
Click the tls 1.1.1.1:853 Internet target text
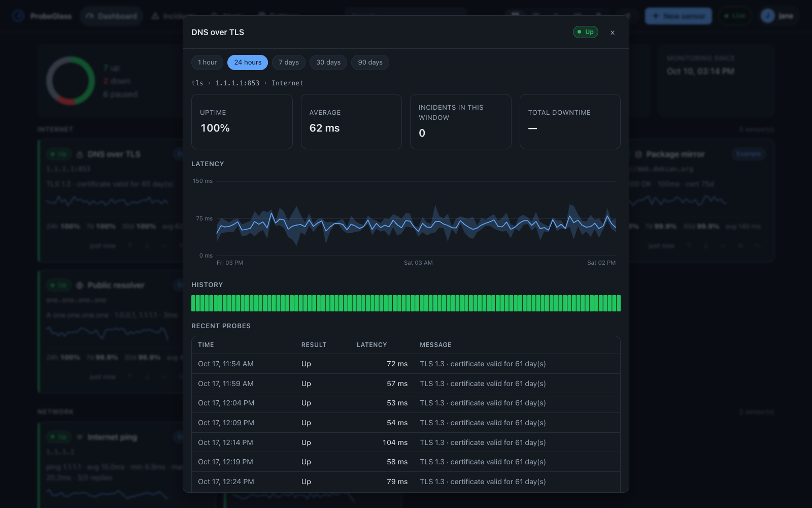pos(247,83)
